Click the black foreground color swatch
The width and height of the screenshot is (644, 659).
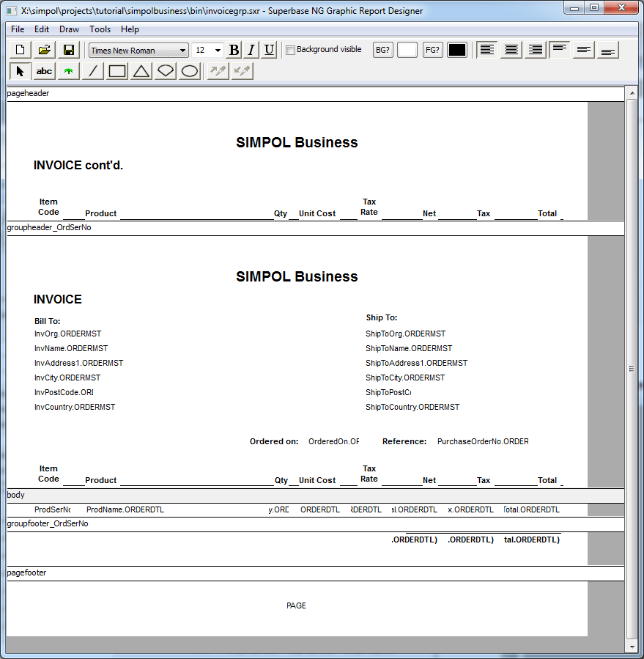pyautogui.click(x=457, y=49)
